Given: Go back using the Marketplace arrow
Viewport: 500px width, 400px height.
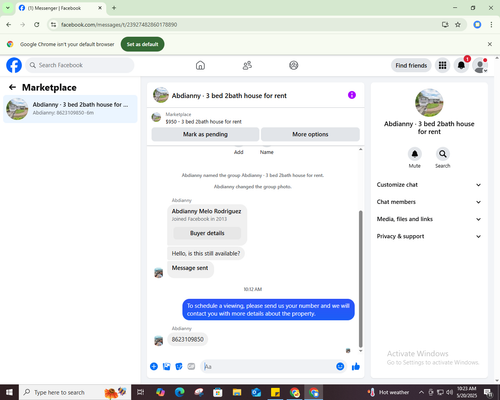Looking at the screenshot, I should (x=12, y=87).
